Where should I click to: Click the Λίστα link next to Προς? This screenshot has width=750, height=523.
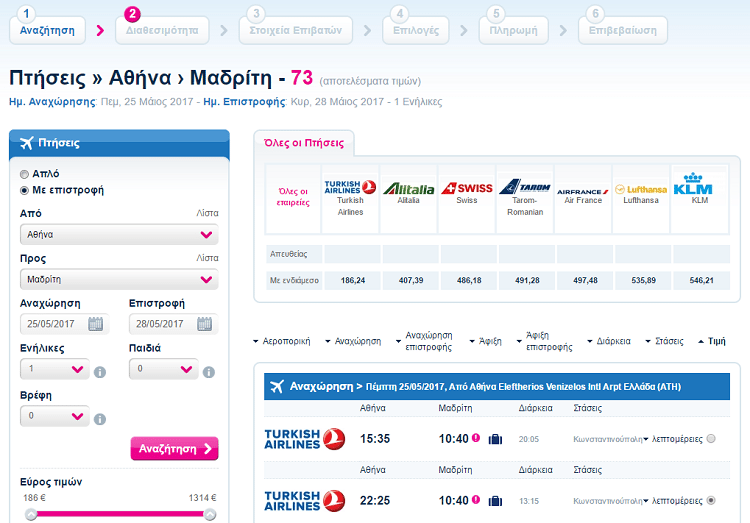tap(207, 258)
